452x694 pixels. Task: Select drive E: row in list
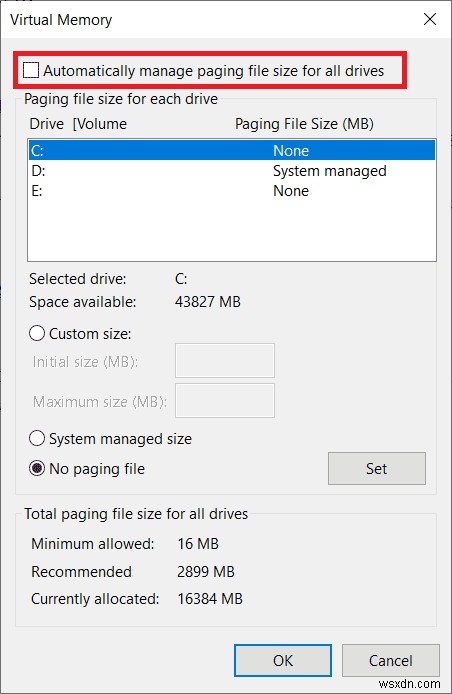(x=232, y=191)
